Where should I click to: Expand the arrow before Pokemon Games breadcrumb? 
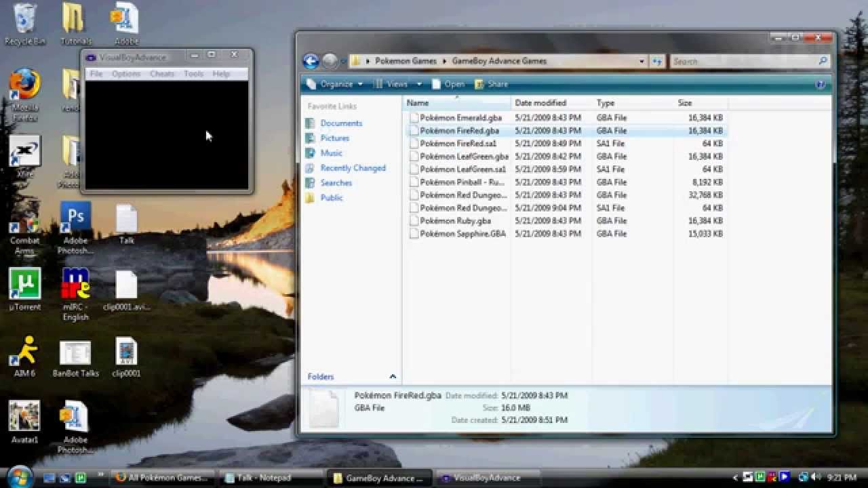368,61
